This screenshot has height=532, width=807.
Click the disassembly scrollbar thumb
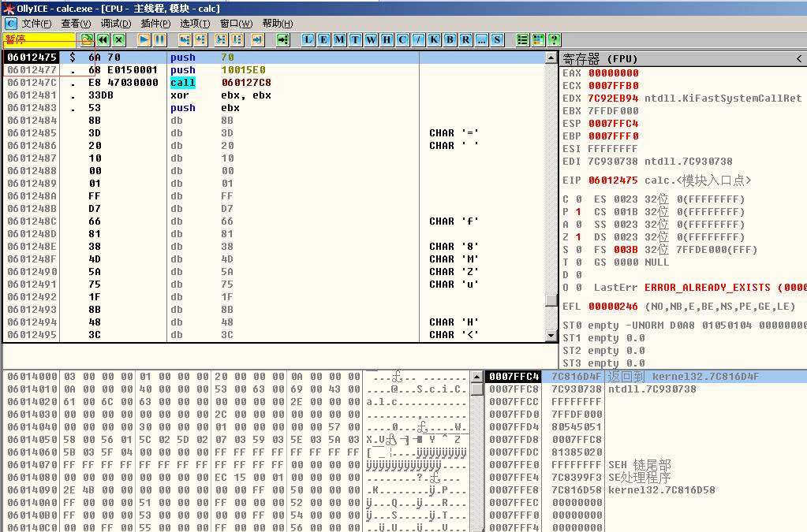(551, 300)
